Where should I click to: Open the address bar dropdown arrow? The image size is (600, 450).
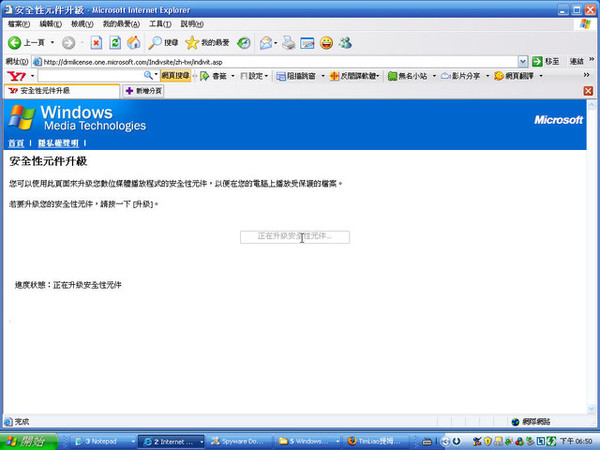(523, 61)
